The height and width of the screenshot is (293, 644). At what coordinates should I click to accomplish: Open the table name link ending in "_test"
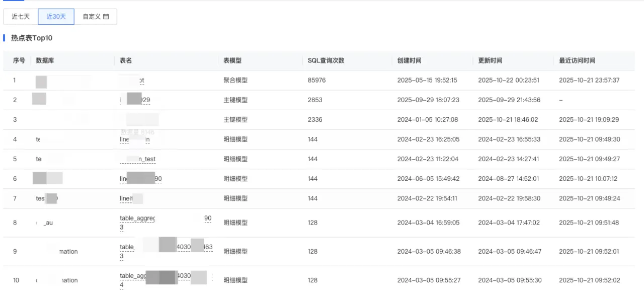pyautogui.click(x=146, y=159)
